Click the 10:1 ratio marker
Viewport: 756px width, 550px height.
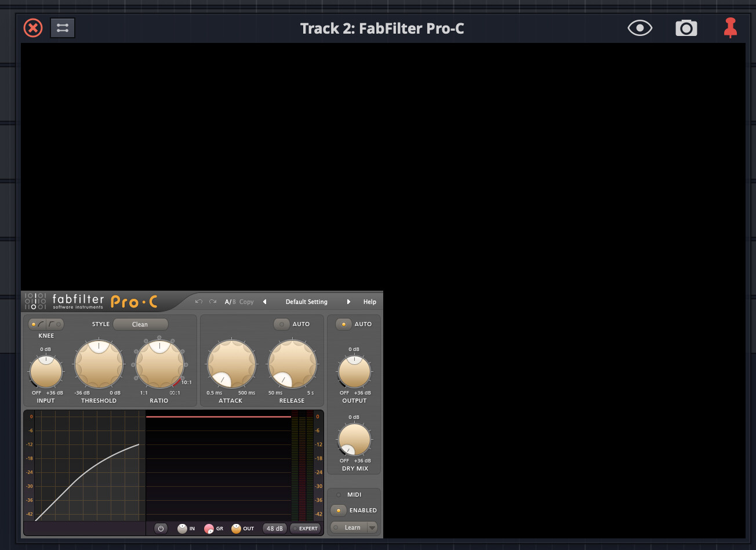point(187,382)
